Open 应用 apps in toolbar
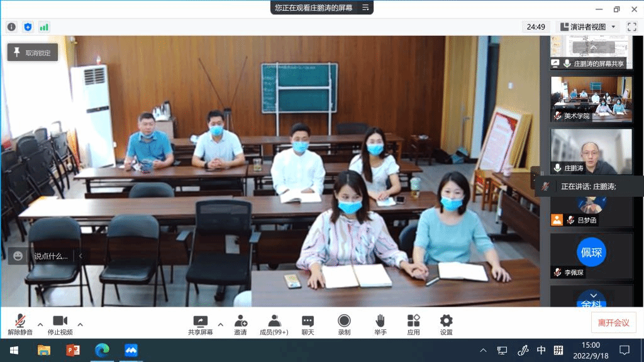 click(413, 324)
